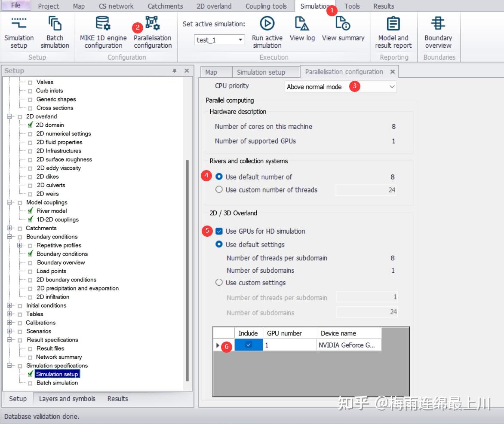The width and height of the screenshot is (504, 424).
Task: Run the active simulation
Action: (267, 32)
